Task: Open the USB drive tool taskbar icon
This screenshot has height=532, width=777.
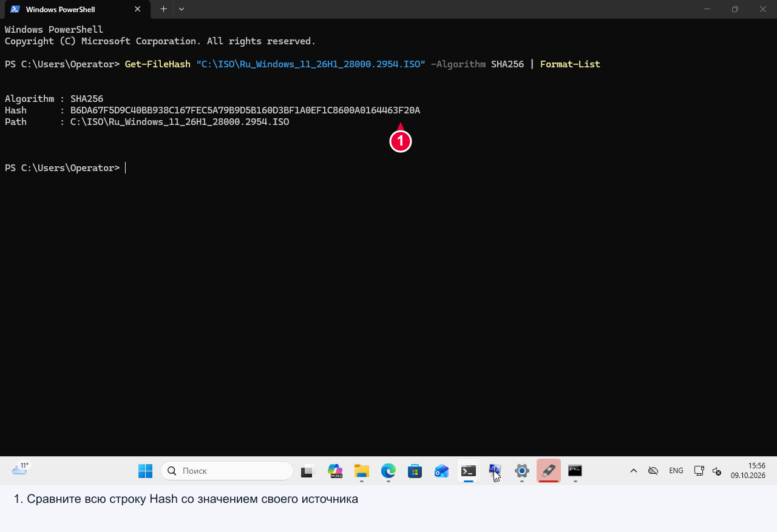Action: (x=549, y=471)
